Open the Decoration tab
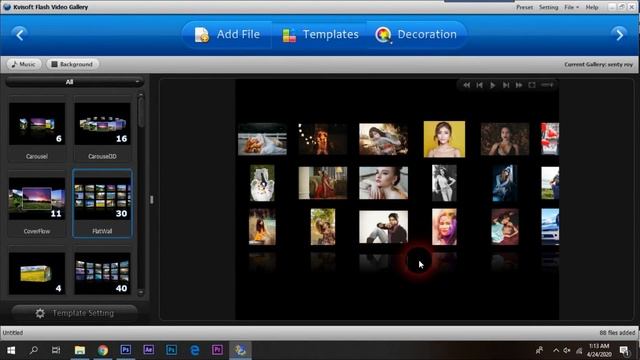 [x=416, y=35]
